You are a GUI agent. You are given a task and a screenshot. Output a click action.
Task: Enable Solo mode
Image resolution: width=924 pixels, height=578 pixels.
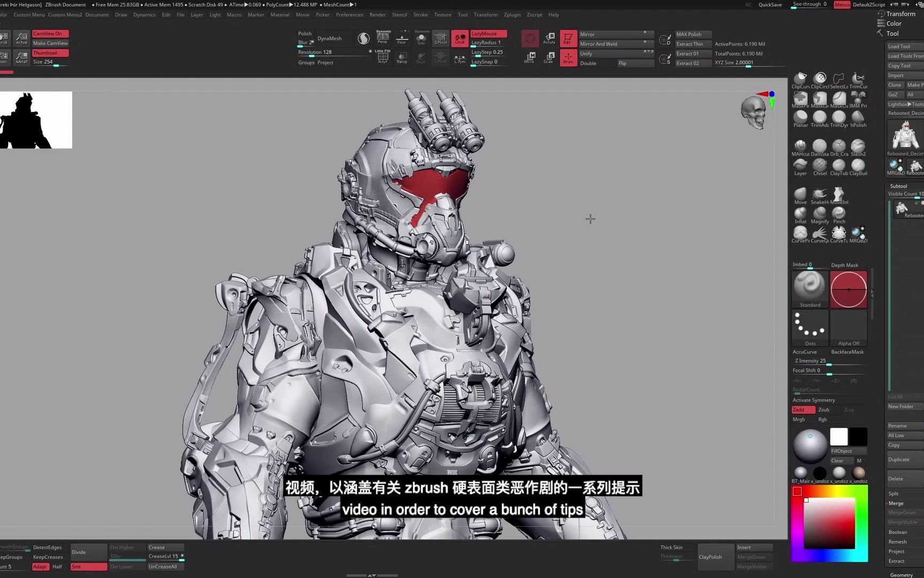(421, 39)
